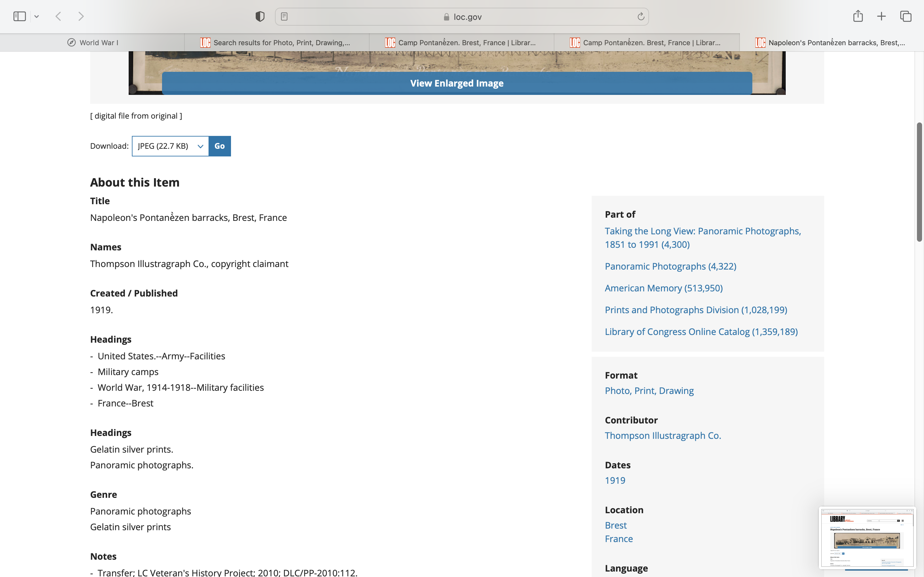Reload the page with the refresh icon

coord(641,16)
